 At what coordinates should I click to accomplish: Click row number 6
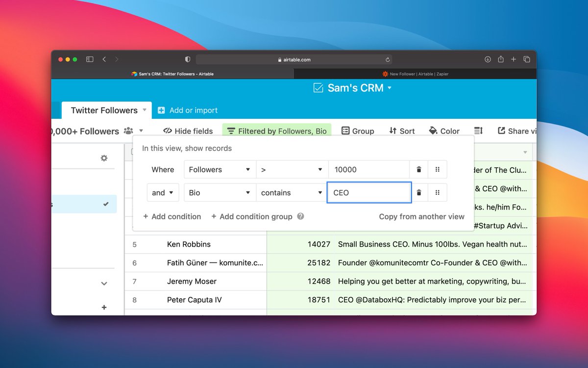(134, 263)
